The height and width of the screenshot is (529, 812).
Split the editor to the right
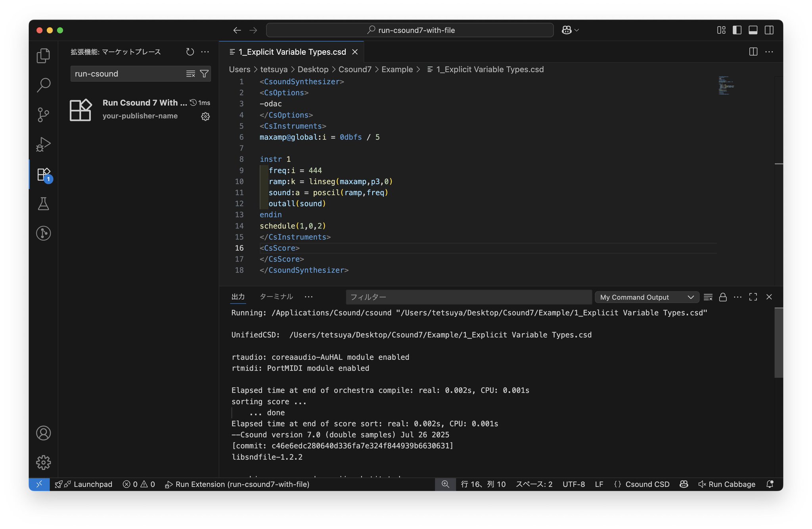pyautogui.click(x=753, y=52)
